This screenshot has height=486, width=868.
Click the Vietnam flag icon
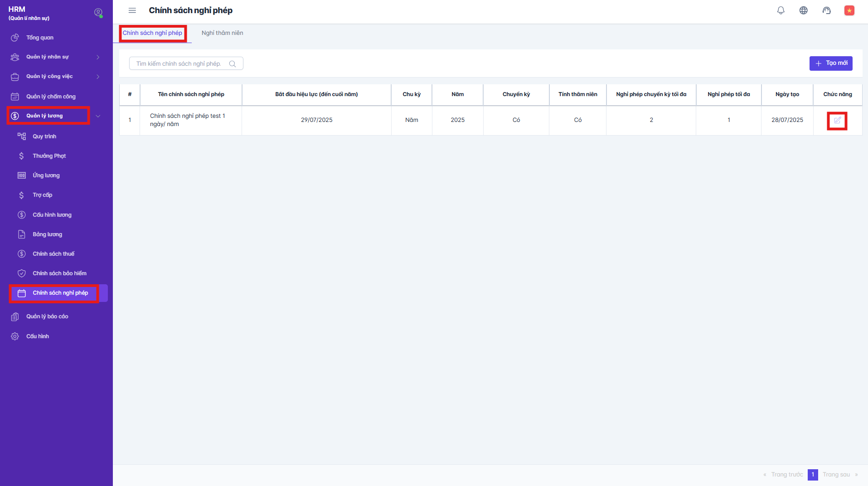(849, 10)
